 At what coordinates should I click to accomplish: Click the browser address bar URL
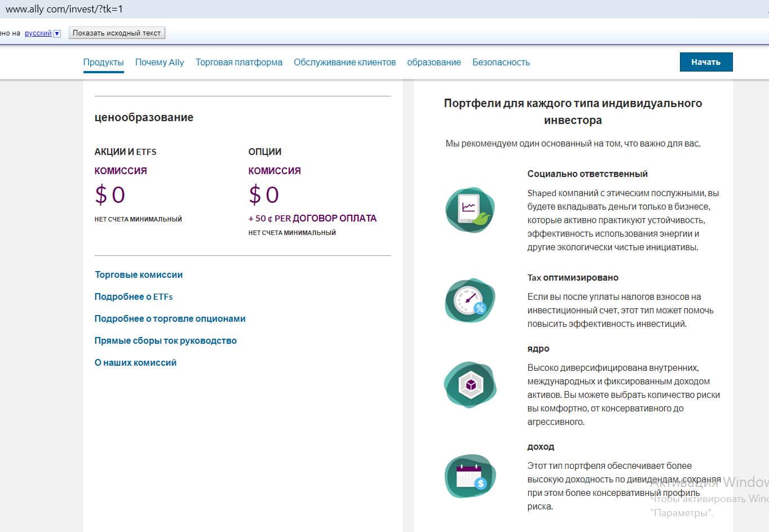click(64, 9)
